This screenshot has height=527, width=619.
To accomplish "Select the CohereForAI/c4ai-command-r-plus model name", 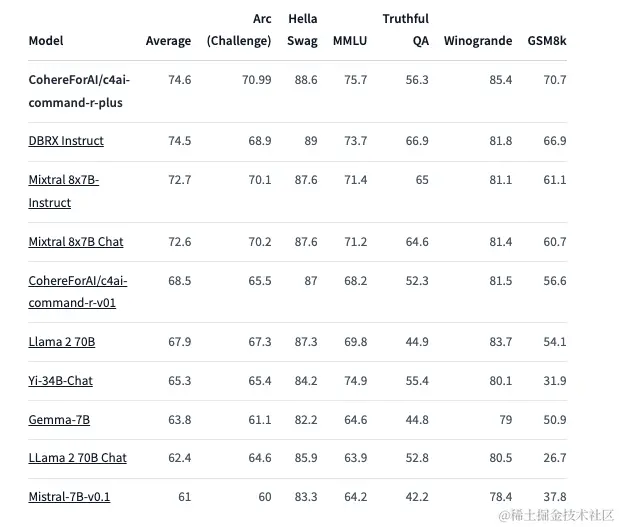I will point(79,91).
